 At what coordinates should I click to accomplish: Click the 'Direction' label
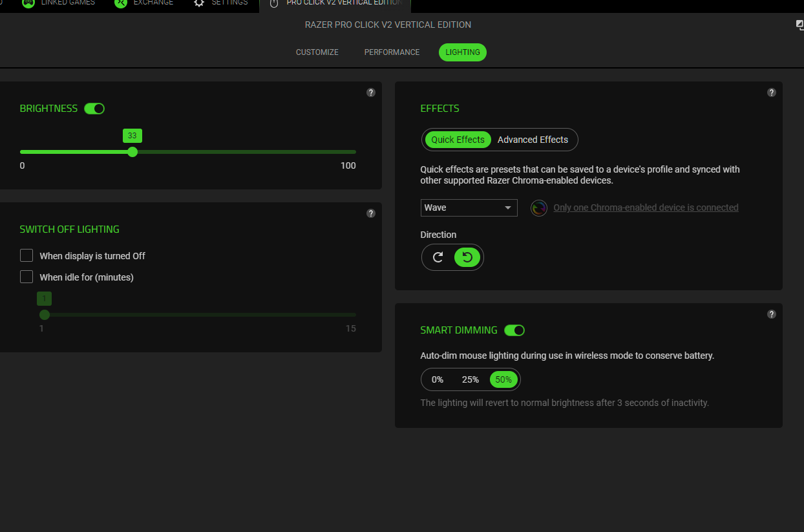pyautogui.click(x=439, y=235)
